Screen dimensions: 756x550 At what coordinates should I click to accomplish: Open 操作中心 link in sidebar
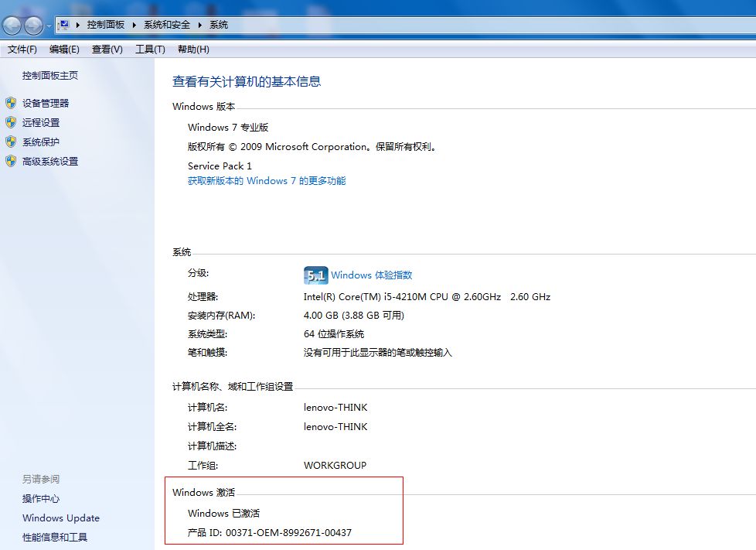40,498
